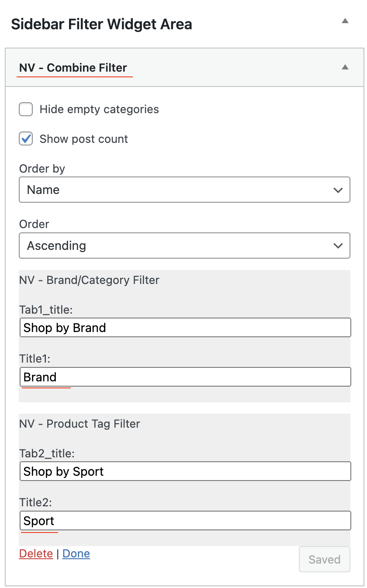
Task: Collapse the NV - Combine Filter widget arrow
Action: (x=345, y=67)
